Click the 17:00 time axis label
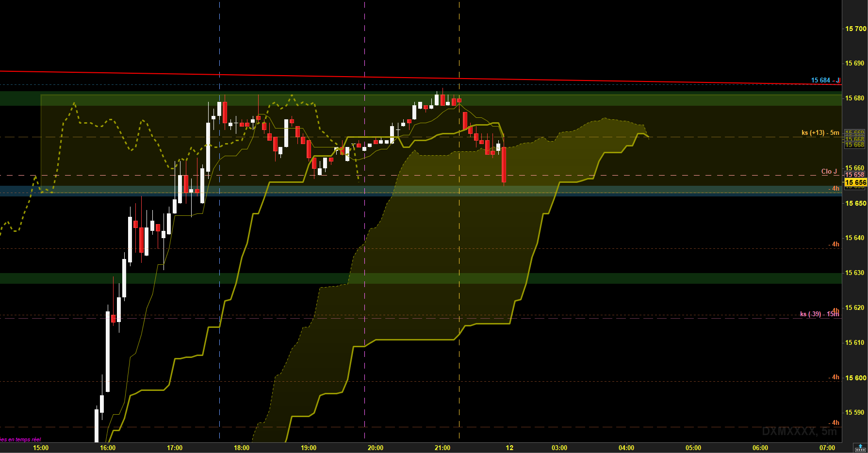868x453 pixels. click(175, 448)
